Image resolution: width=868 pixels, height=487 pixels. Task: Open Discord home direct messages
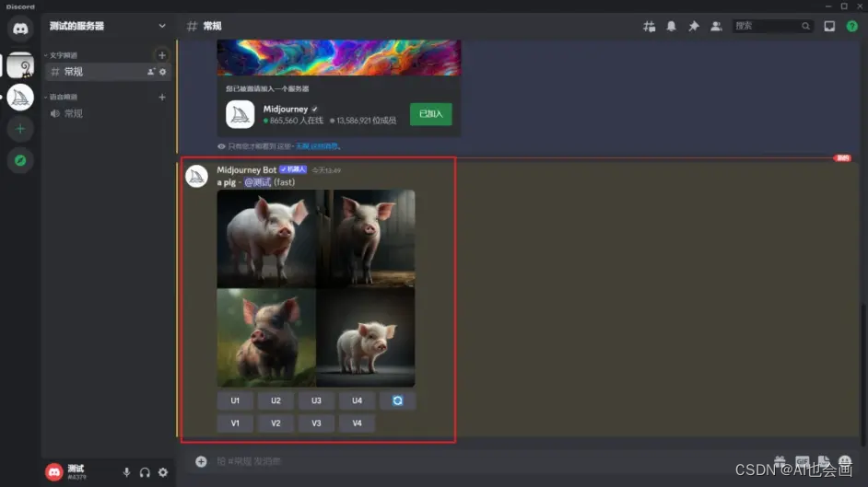click(x=20, y=29)
